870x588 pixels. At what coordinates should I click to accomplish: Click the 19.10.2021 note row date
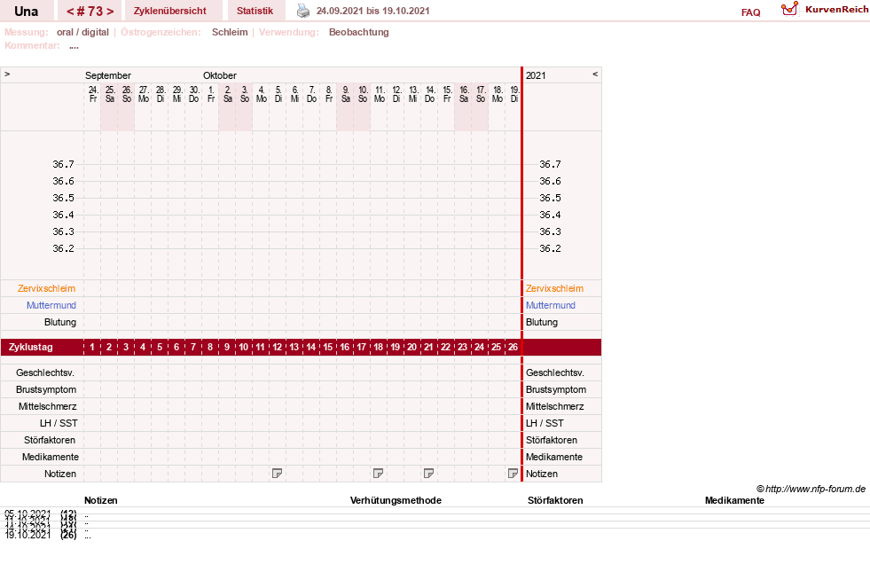coord(27,536)
